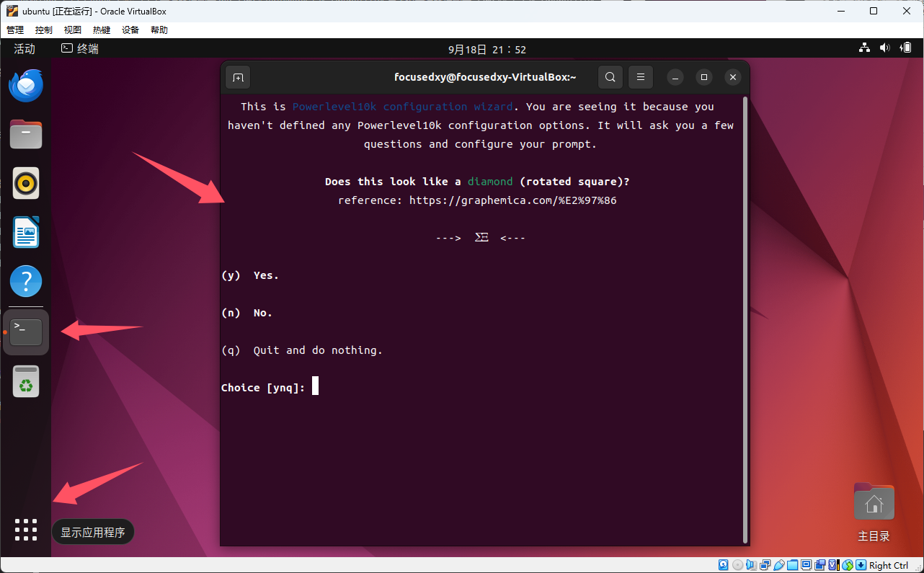Viewport: 924px width, 573px height.
Task: Click VirtualBox display status icon
Action: (x=806, y=565)
